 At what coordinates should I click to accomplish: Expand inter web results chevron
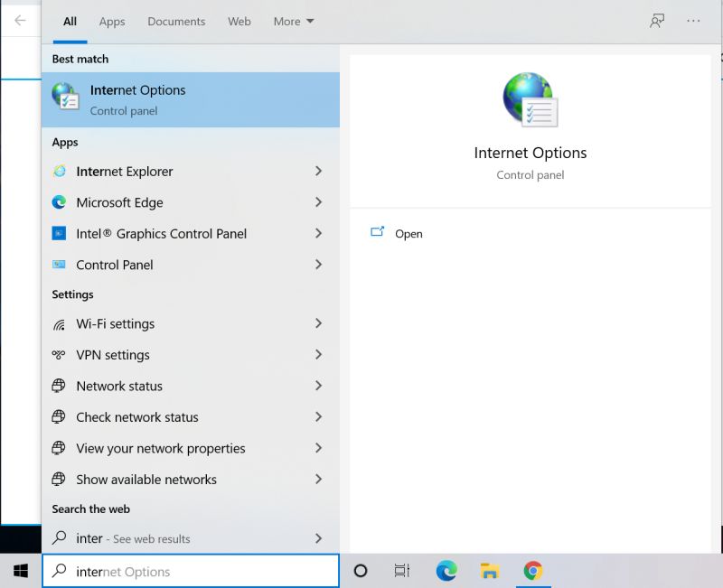pyautogui.click(x=319, y=538)
